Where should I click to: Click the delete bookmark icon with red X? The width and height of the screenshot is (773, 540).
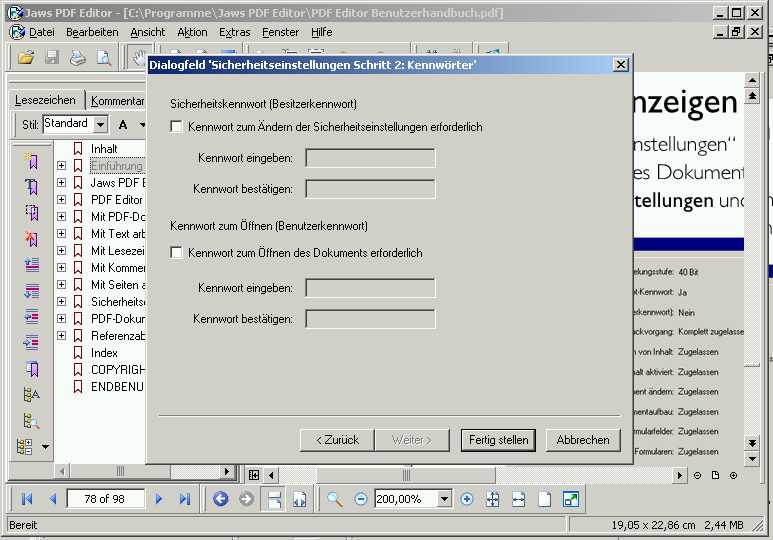click(x=32, y=239)
